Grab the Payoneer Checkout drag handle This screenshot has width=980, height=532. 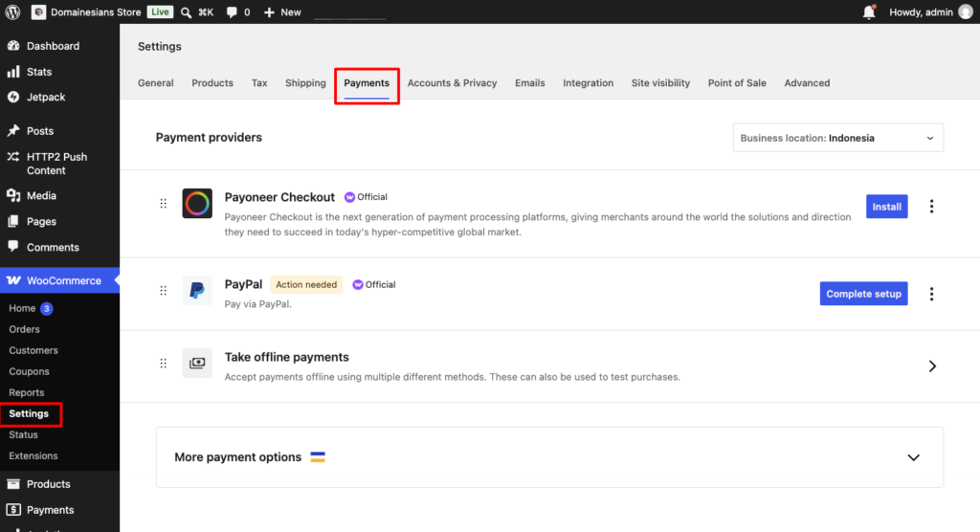[163, 203]
